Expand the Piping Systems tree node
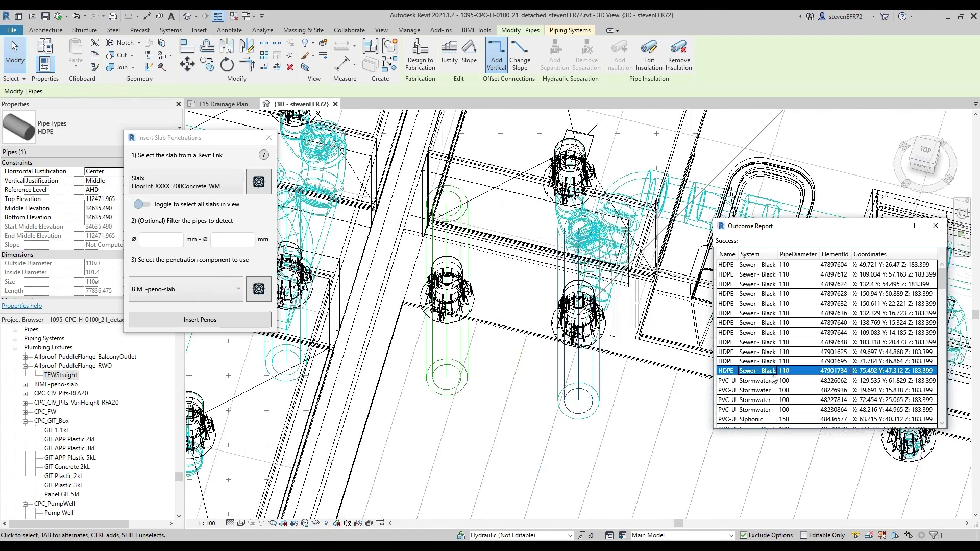Image resolution: width=980 pixels, height=551 pixels. (x=15, y=339)
